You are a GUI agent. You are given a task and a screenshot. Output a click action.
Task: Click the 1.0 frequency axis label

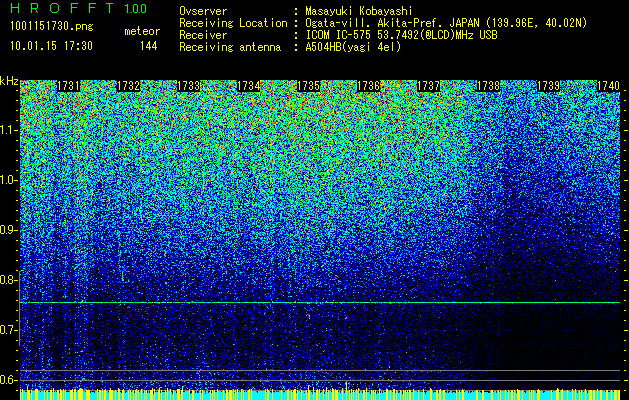coord(9,180)
